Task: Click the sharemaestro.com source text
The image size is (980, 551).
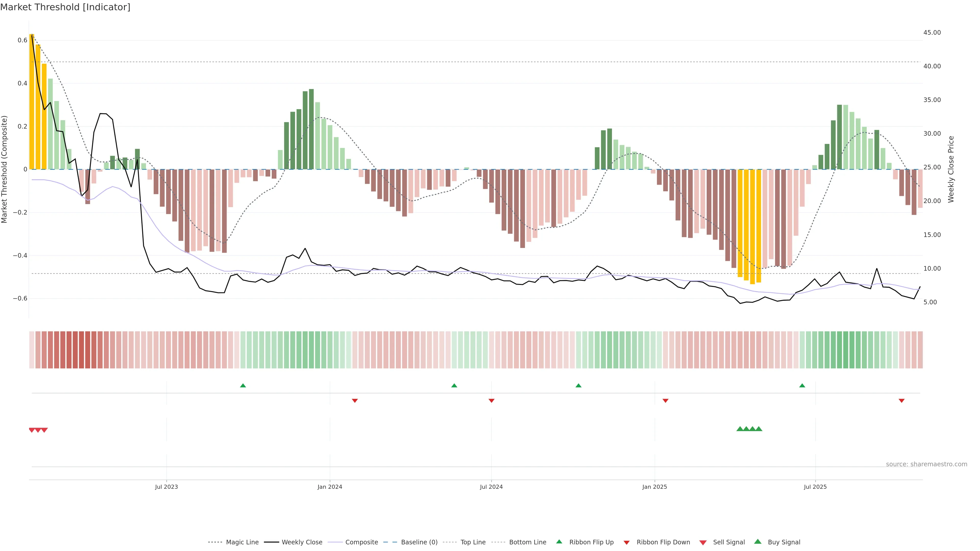Action: pyautogui.click(x=926, y=464)
